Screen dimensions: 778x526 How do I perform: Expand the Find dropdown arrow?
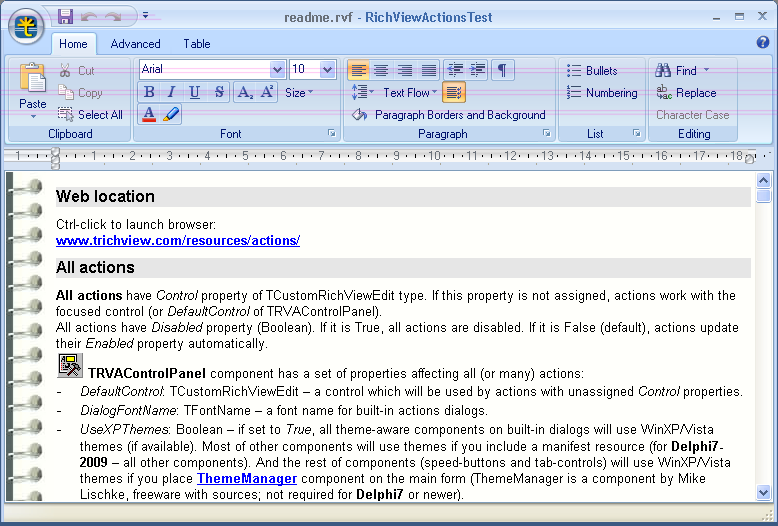pyautogui.click(x=706, y=70)
